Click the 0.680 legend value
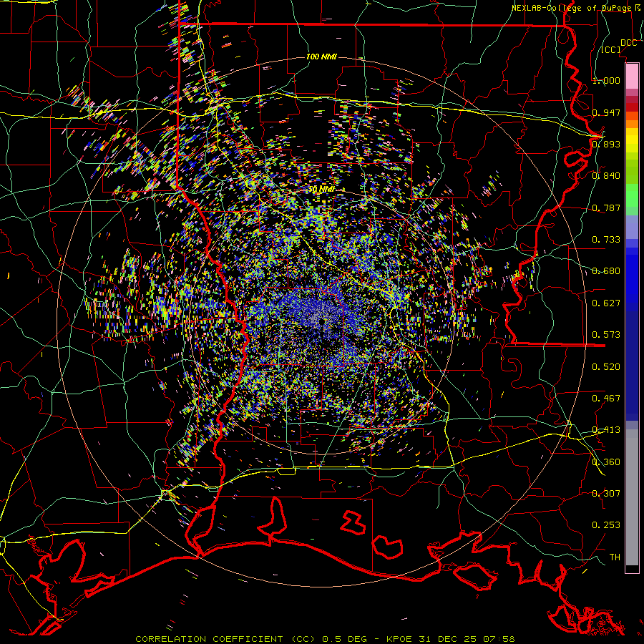644x644 pixels. click(606, 271)
